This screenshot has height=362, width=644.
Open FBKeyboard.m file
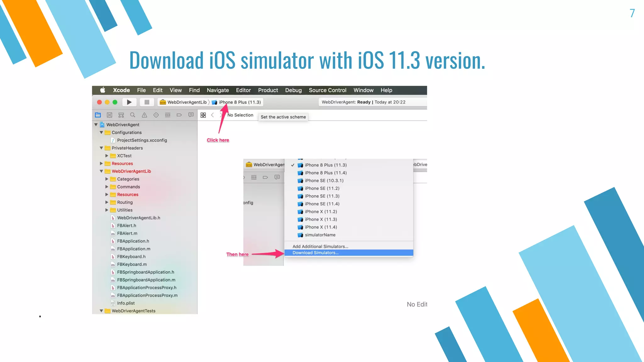coord(129,265)
